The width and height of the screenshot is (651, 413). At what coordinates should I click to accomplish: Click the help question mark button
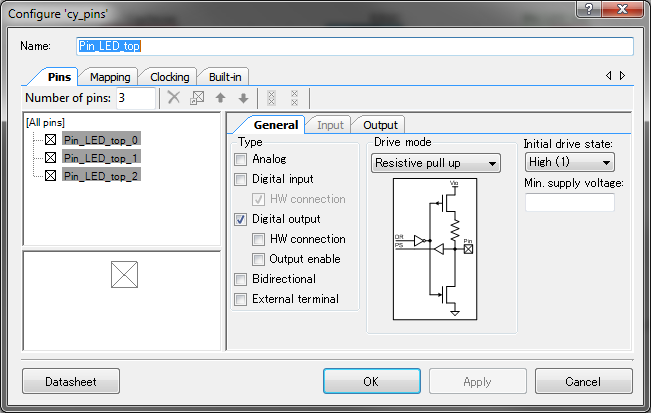(588, 8)
